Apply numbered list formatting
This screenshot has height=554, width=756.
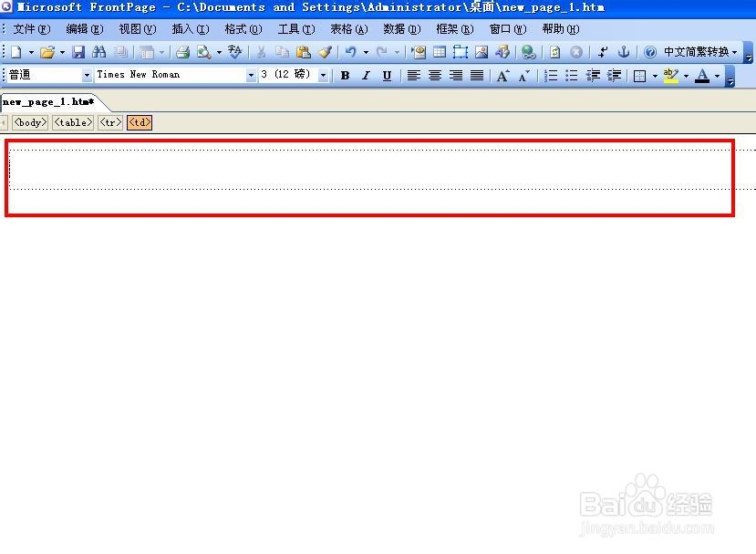(x=551, y=76)
